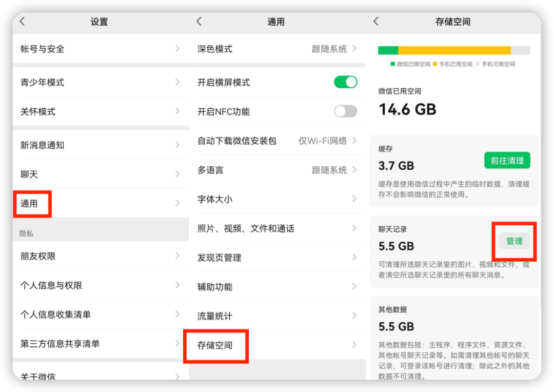Expand chevron beside 个人信息与权限
This screenshot has height=392, width=554.
177,285
